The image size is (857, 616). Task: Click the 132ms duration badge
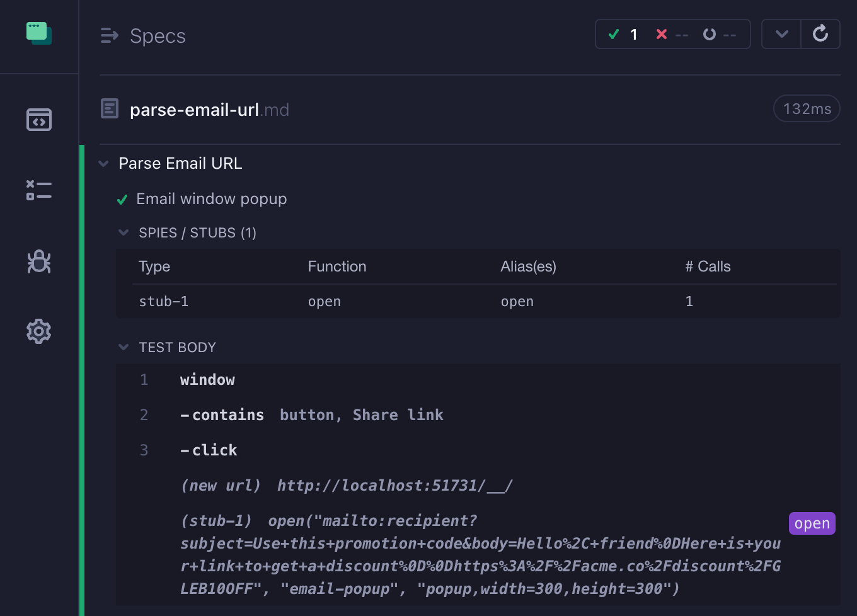click(807, 109)
